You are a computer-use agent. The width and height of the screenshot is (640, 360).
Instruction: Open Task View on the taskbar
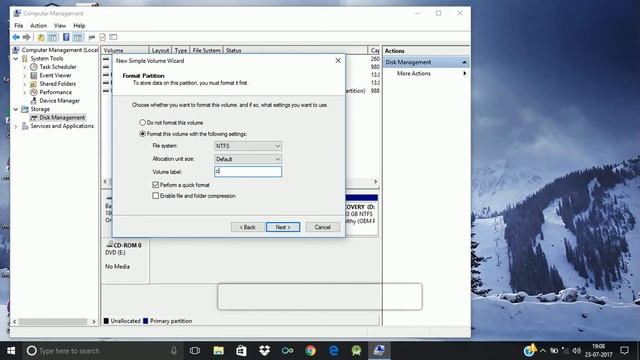[195, 351]
